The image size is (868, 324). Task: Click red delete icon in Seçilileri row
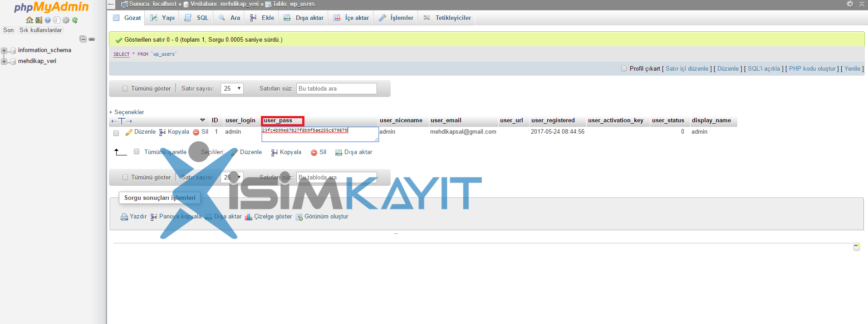click(x=314, y=153)
